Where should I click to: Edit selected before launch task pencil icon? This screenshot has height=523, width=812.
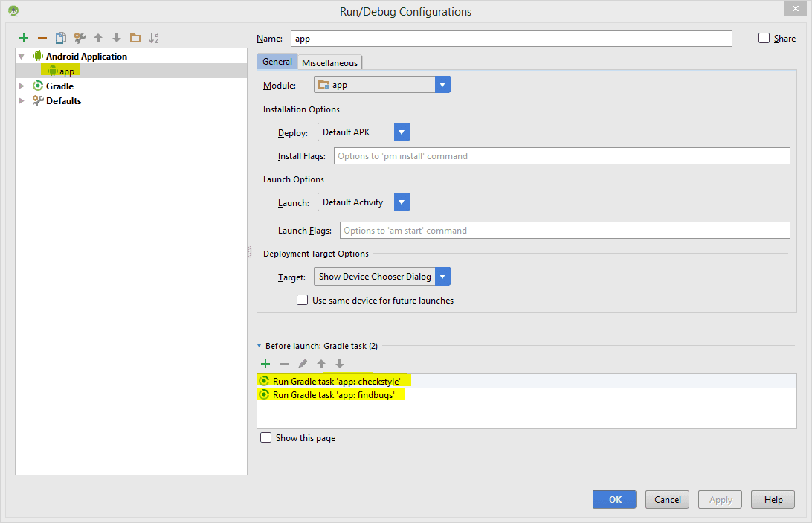tap(303, 364)
